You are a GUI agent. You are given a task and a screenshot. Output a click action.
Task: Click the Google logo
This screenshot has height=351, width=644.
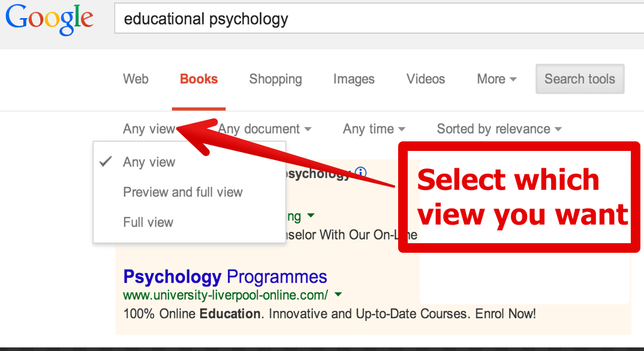pos(49,20)
